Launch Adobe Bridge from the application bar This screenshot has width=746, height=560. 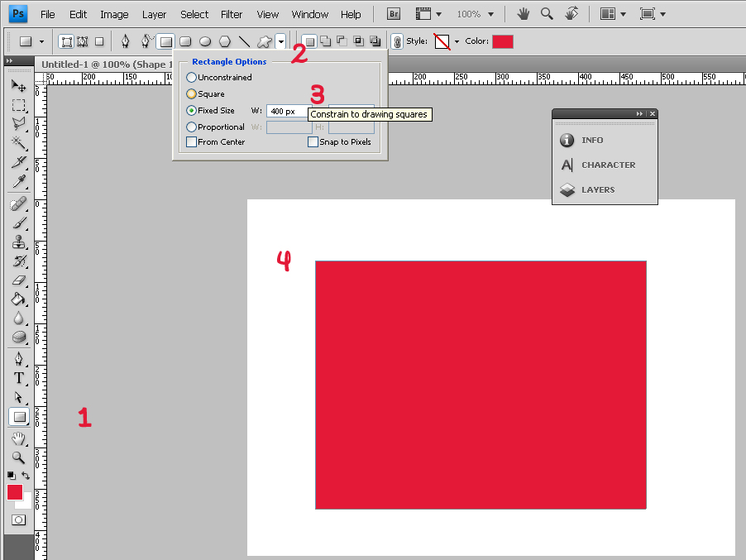tap(395, 14)
